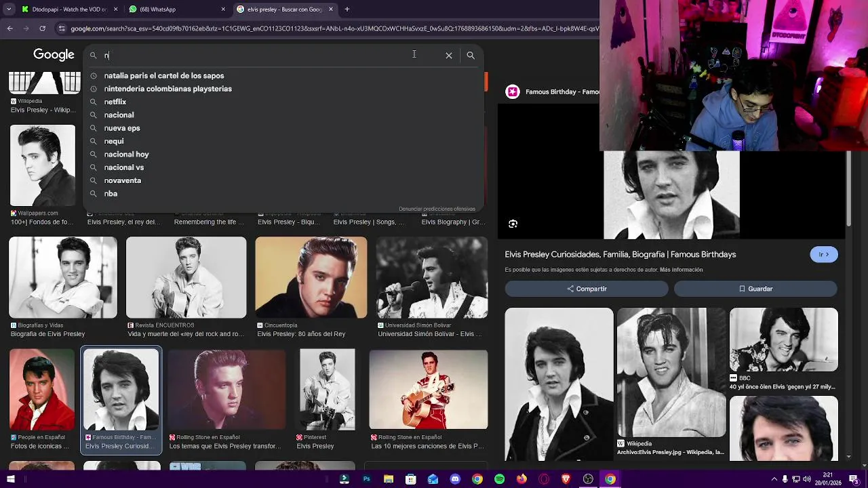Open Spotify from the taskbar
Viewport: 868px width, 488px height.
click(x=500, y=479)
